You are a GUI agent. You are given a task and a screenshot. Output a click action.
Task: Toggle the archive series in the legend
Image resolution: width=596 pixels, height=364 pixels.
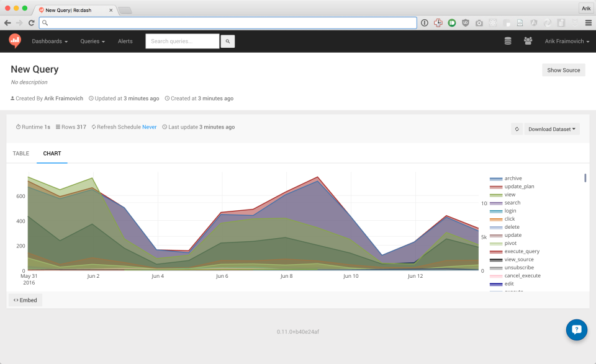point(514,178)
